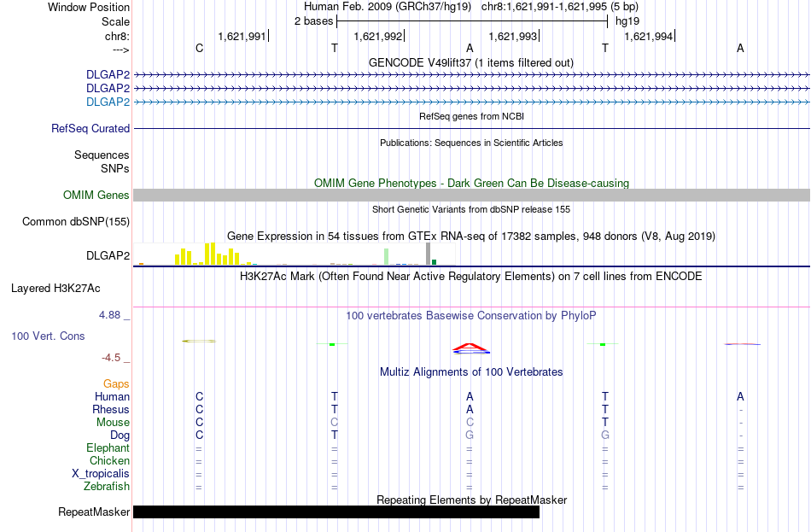Click the RefSeq genes from NCBI title

[x=471, y=116]
